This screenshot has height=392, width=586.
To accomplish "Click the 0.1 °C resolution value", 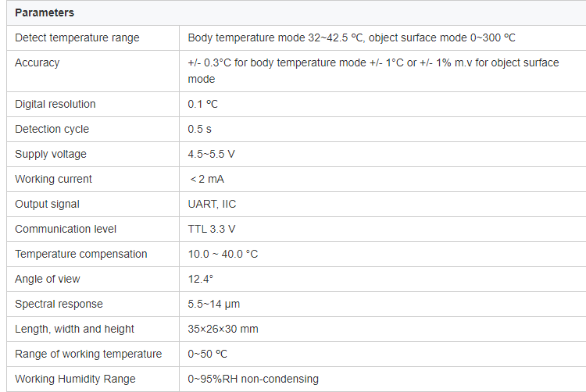I will pyautogui.click(x=202, y=104).
